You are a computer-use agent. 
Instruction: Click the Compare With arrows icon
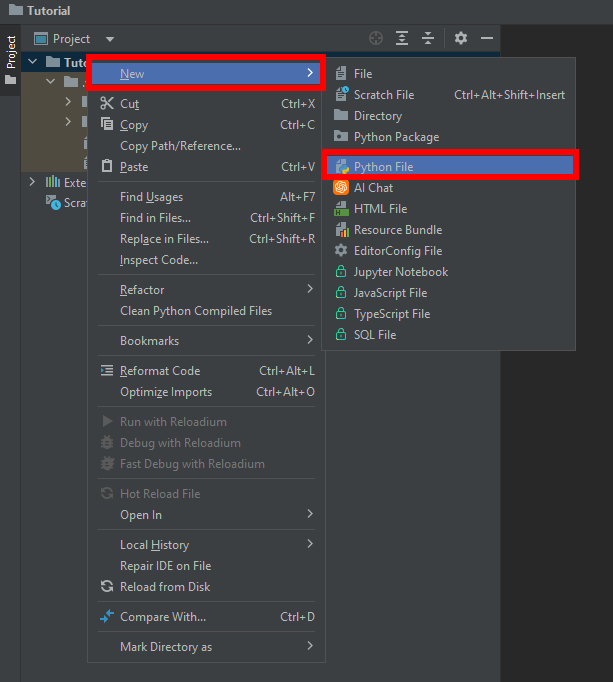(x=107, y=616)
